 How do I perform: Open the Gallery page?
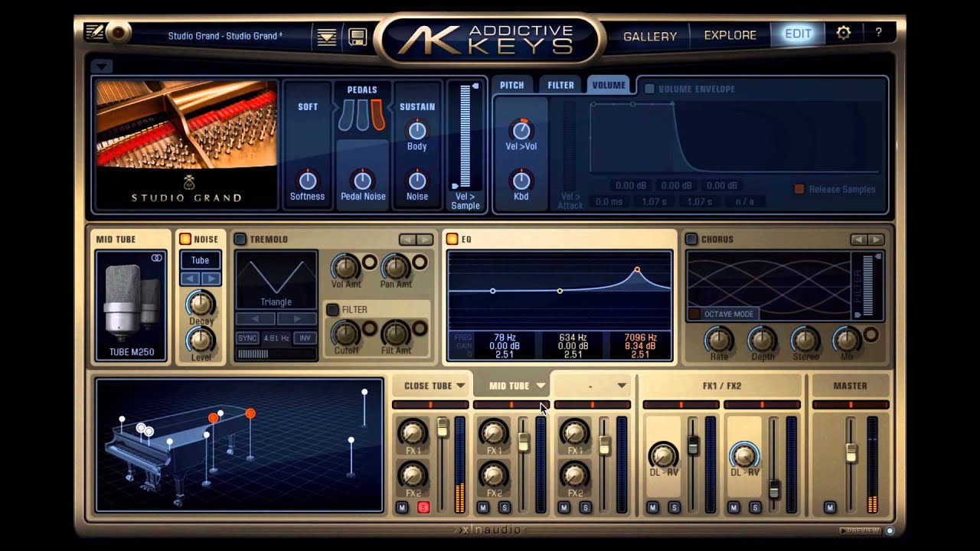pyautogui.click(x=650, y=36)
